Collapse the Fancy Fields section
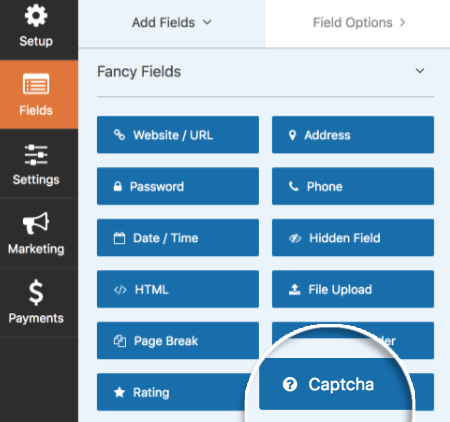This screenshot has width=450, height=422. tap(420, 71)
